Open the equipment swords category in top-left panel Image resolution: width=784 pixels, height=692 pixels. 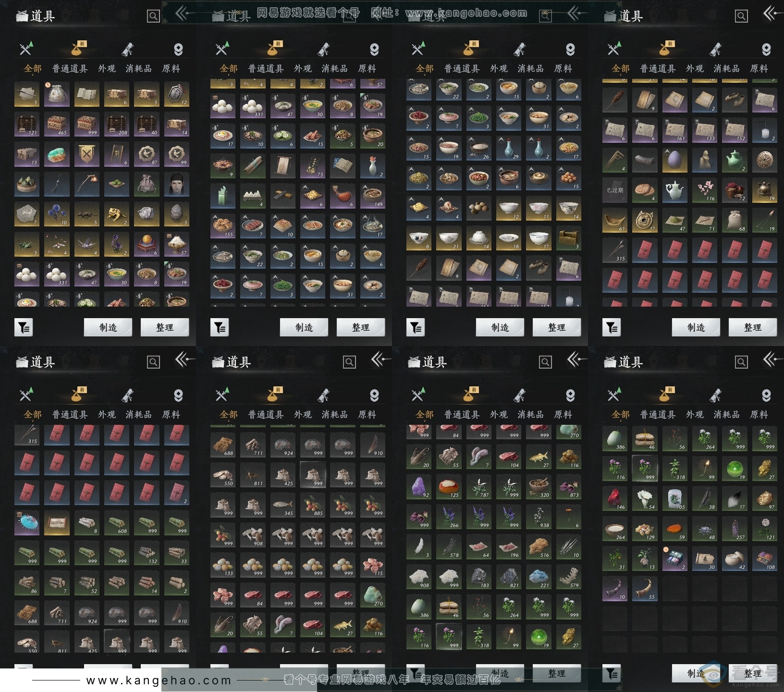(26, 49)
